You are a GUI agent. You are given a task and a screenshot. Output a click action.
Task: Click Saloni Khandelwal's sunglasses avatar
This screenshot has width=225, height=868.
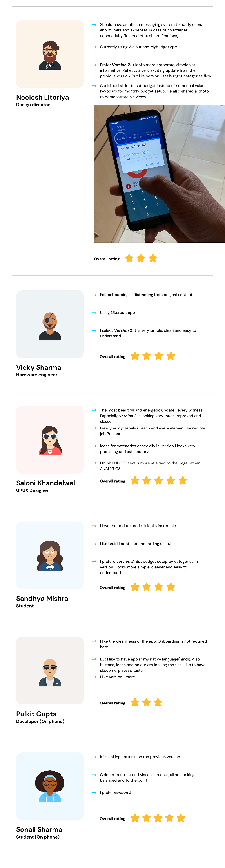[x=50, y=440]
